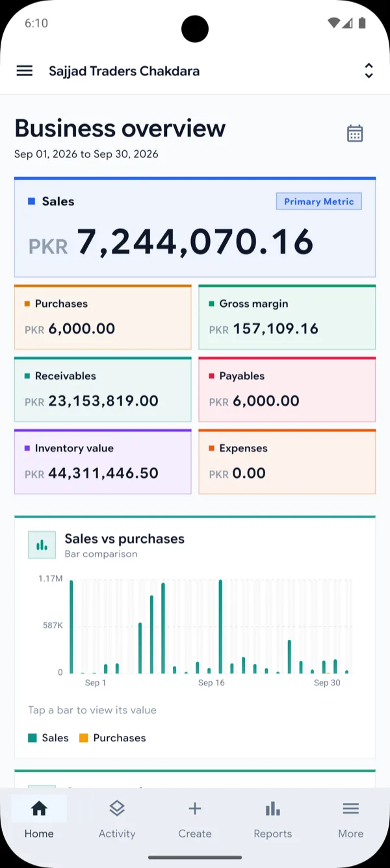Image resolution: width=390 pixels, height=868 pixels.
Task: Tap the Sales vs purchases chart icon
Action: coord(42,545)
